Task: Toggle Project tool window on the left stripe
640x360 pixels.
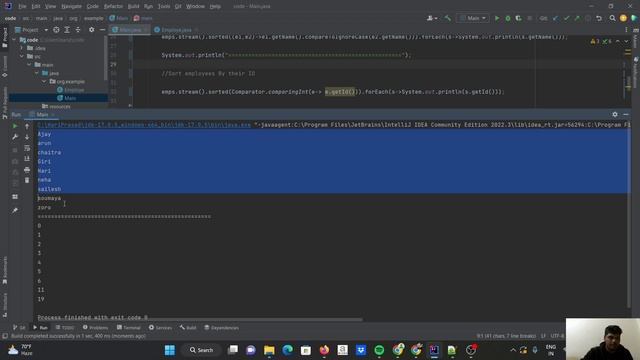Action: click(4, 38)
